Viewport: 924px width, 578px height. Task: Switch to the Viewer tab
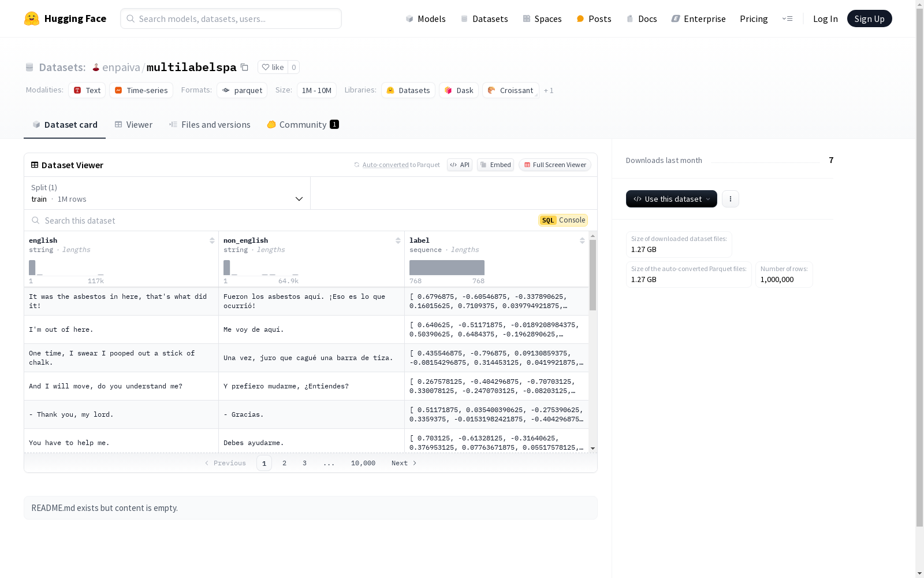click(133, 124)
